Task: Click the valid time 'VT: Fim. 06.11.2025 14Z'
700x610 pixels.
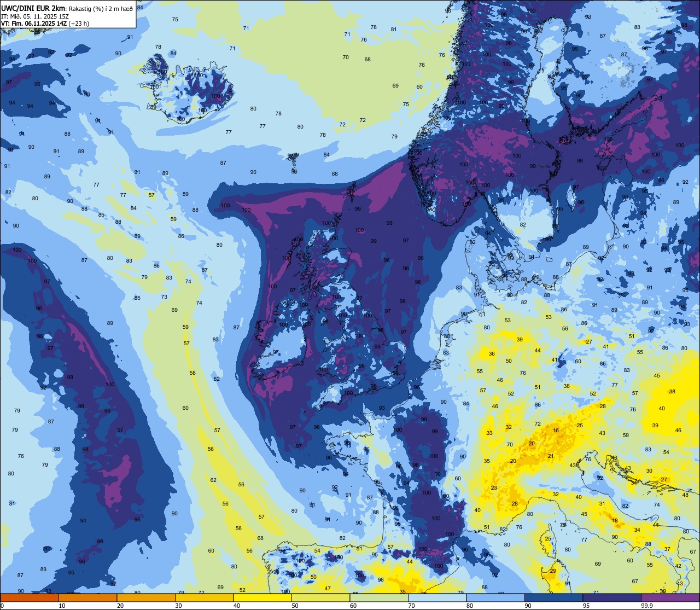Action: [x=34, y=24]
